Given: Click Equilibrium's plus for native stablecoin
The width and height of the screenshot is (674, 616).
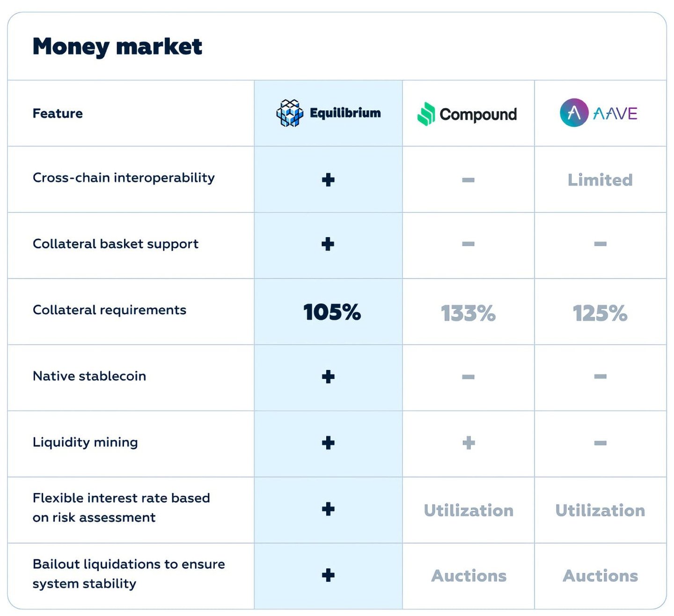Looking at the screenshot, I should 328,377.
